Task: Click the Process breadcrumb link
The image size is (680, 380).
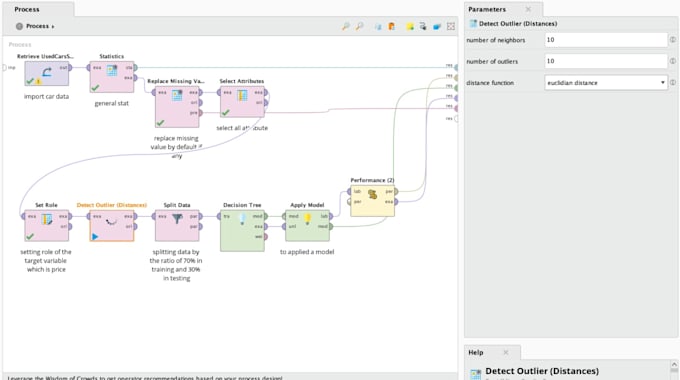Action: click(37, 26)
